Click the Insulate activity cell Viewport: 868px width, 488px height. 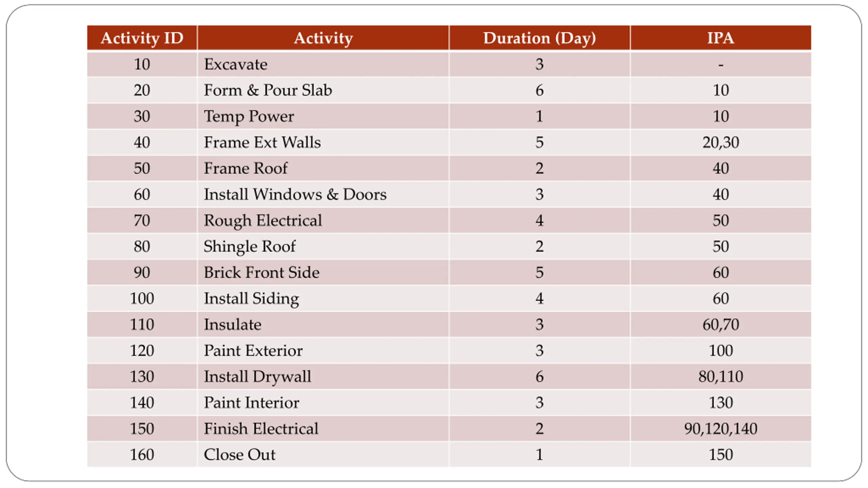323,324
